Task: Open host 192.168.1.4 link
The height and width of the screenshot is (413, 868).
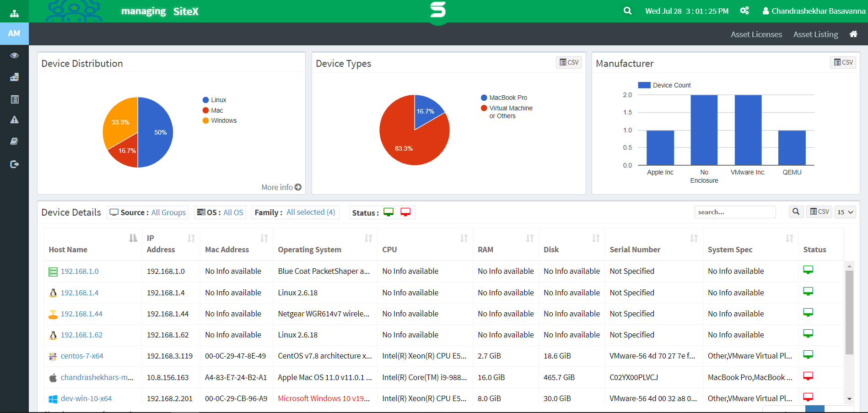Action: (80, 293)
